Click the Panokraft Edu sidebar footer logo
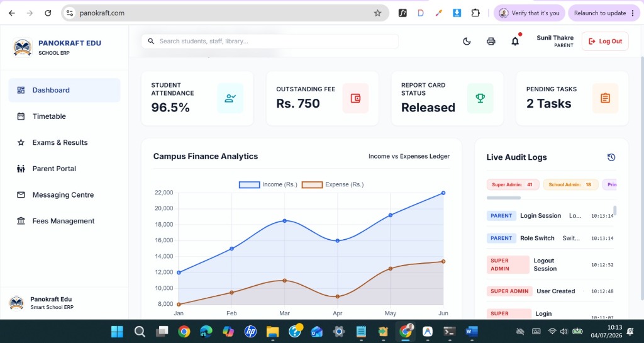 click(x=16, y=303)
